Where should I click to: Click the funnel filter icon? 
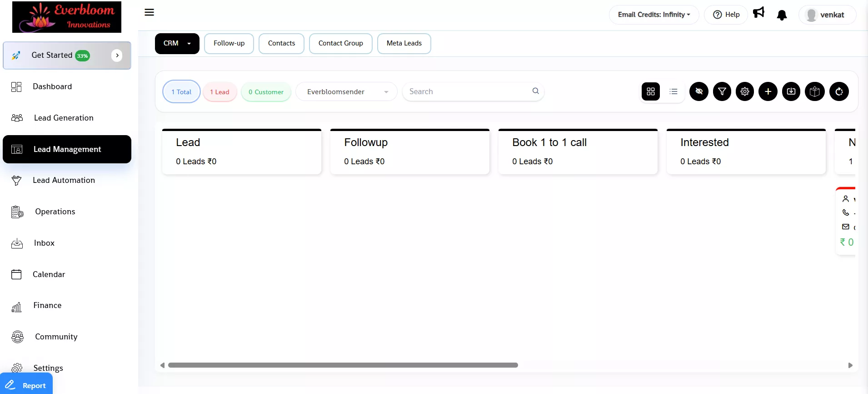722,91
